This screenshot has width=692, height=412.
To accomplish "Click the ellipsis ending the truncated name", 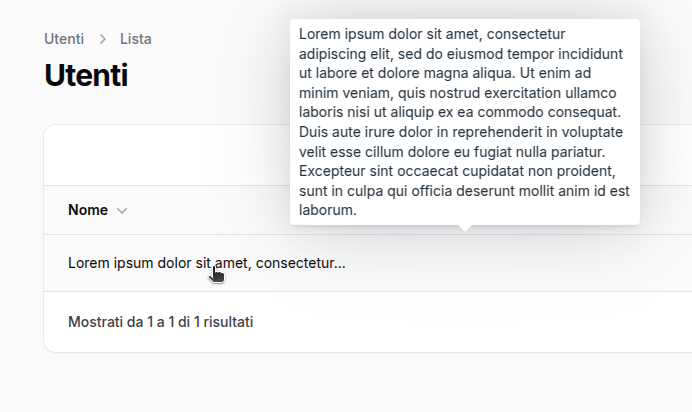I will tap(340, 263).
